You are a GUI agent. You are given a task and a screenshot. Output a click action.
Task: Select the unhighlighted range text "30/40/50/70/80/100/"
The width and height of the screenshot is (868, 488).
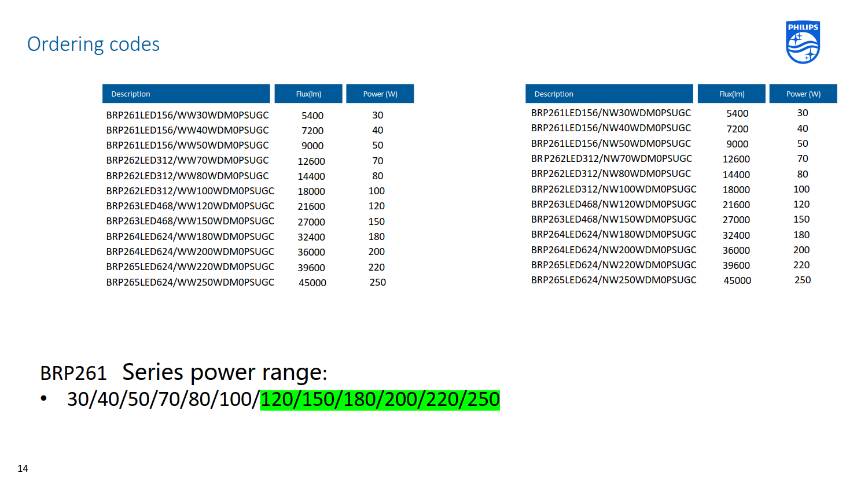tap(164, 399)
